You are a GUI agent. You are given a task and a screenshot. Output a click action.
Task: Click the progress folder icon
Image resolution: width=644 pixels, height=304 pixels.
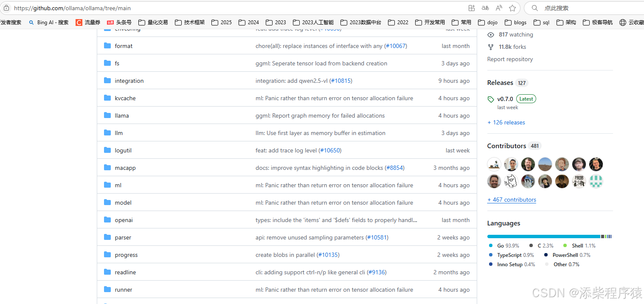[x=107, y=254]
